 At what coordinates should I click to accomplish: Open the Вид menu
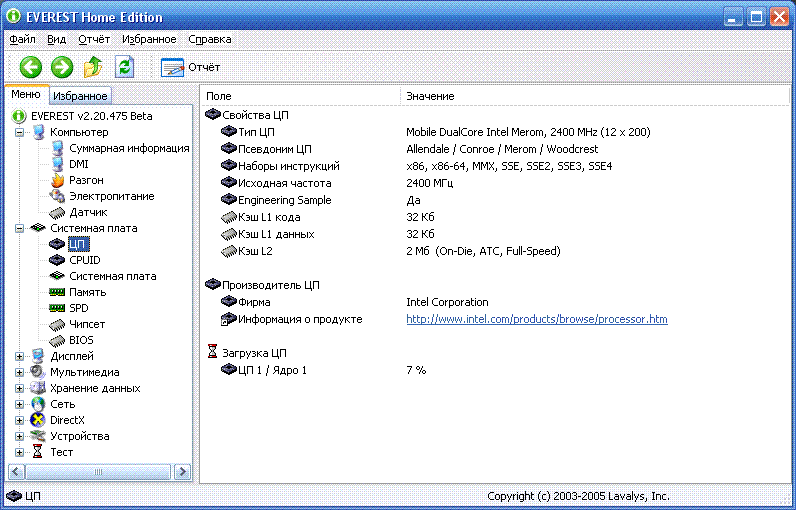click(56, 39)
